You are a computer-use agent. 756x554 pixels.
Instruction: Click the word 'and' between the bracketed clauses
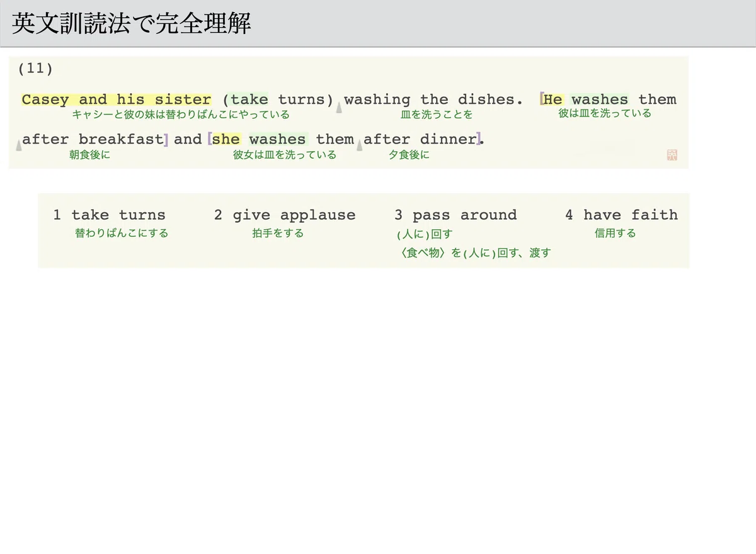pyautogui.click(x=188, y=139)
